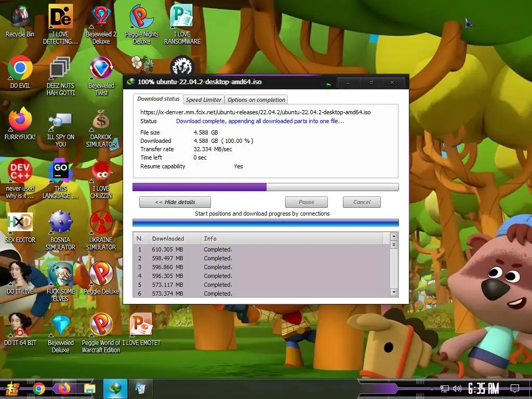
Task: Select connection row 1 with 610.305 MB
Action: [261, 249]
